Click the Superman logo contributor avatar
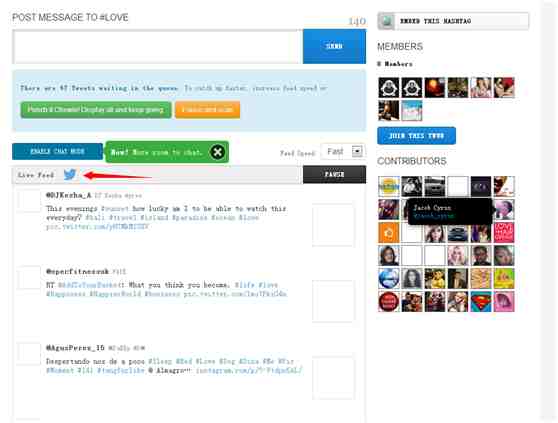558x423 pixels. coord(481,301)
